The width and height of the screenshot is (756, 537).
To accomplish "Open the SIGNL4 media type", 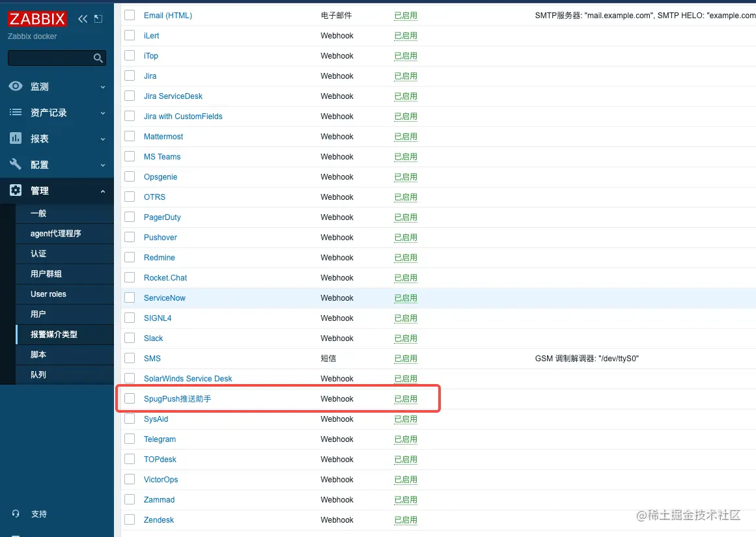I will coord(158,318).
